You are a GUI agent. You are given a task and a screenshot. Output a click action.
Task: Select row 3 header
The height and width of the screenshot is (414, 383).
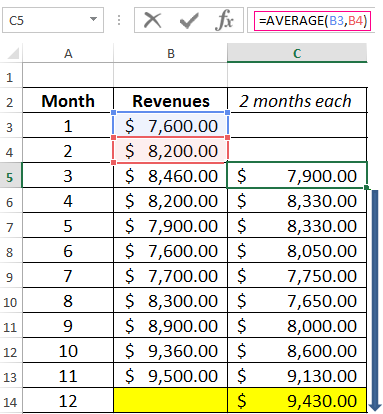(x=11, y=125)
